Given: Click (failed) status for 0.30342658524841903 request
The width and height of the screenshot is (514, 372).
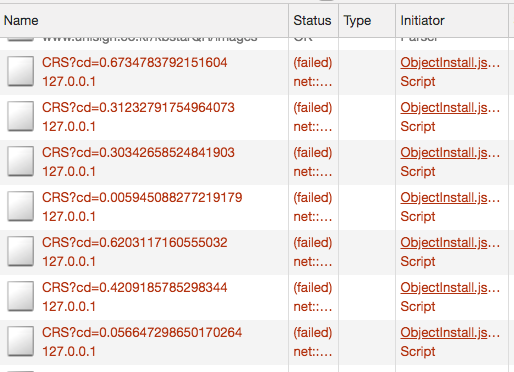Looking at the screenshot, I should coord(313,153).
